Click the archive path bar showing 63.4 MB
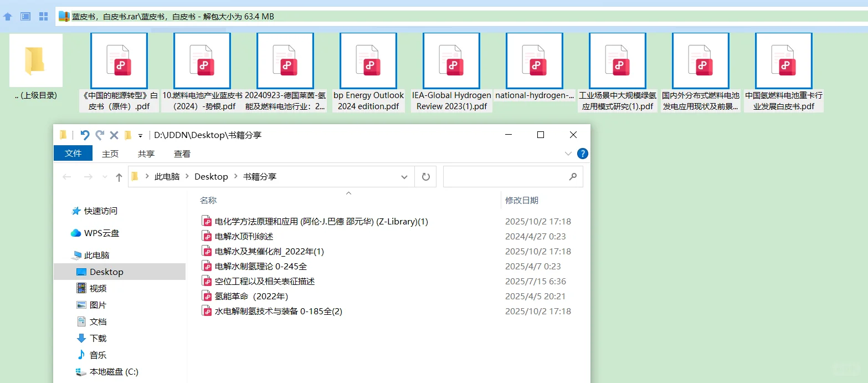Screen dimensions: 868x383 click(461, 17)
